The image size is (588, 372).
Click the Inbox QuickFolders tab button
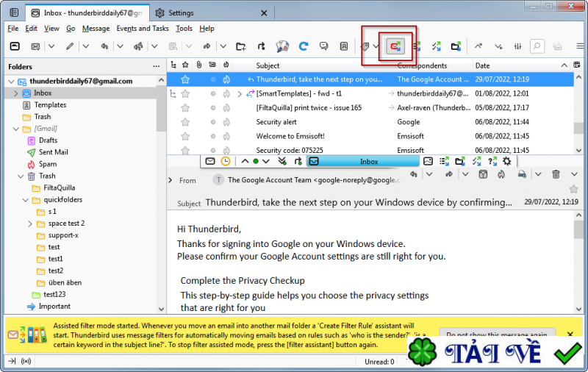[x=363, y=161]
